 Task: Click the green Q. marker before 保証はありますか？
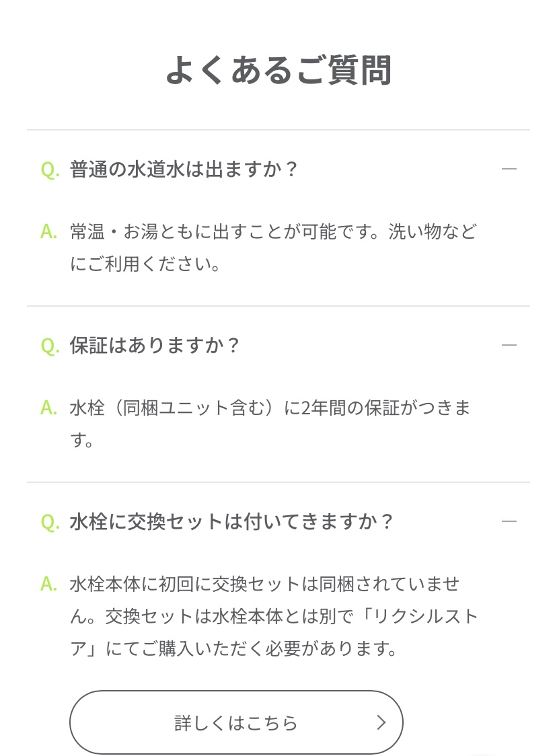pos(50,346)
